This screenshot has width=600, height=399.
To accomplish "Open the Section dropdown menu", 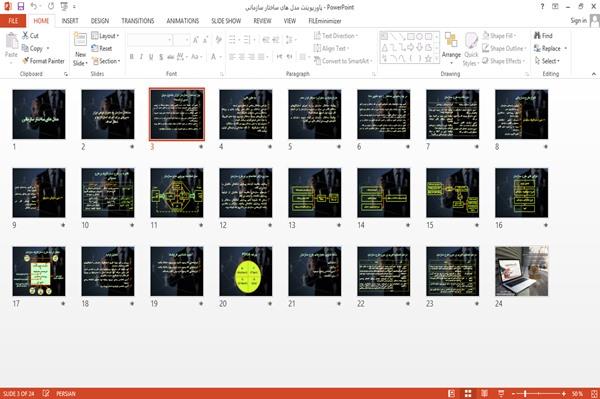I will [x=106, y=61].
